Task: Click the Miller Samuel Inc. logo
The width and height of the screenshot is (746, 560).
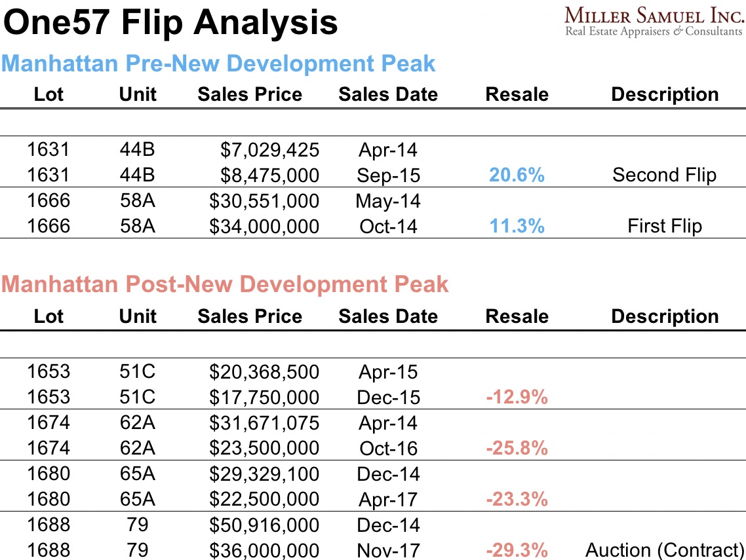Action: [653, 21]
